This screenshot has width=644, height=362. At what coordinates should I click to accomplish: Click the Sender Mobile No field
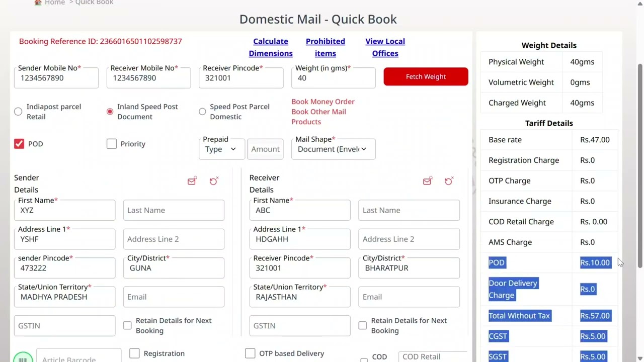56,78
